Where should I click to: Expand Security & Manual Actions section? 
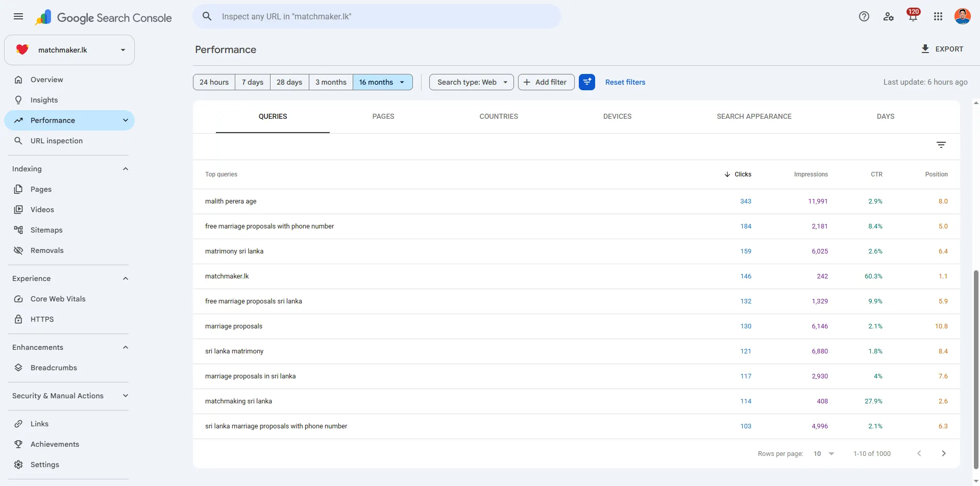click(x=126, y=396)
